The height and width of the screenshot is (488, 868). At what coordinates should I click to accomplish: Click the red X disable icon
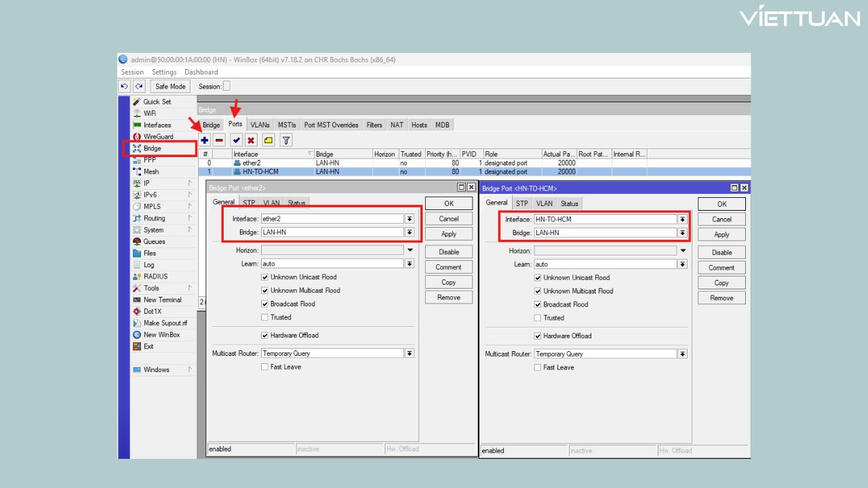[251, 140]
